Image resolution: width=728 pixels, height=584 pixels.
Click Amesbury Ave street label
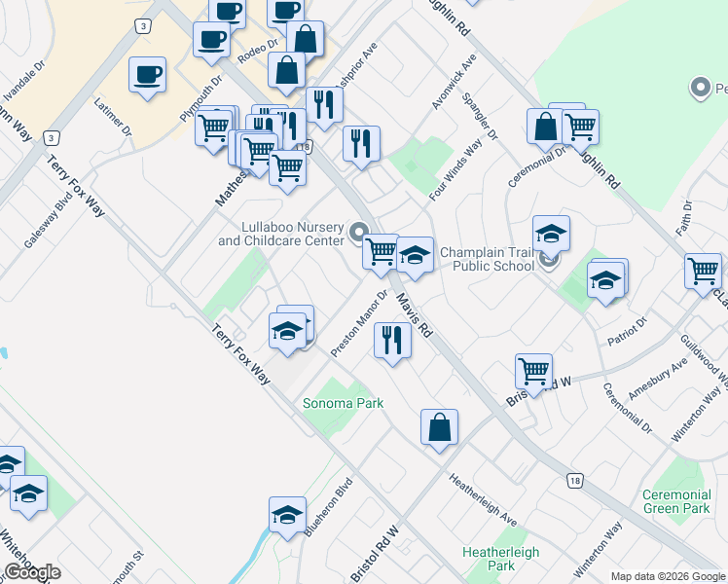(657, 379)
